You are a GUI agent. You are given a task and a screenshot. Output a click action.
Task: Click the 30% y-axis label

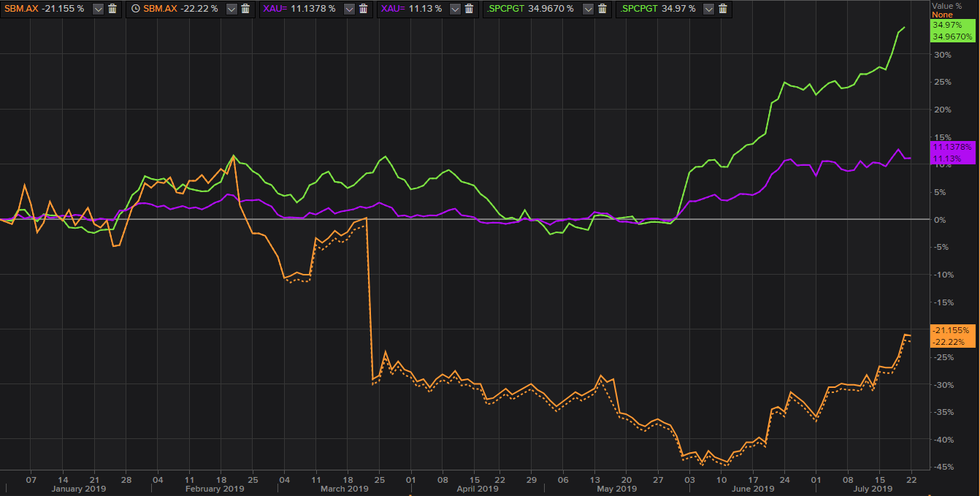pyautogui.click(x=941, y=55)
